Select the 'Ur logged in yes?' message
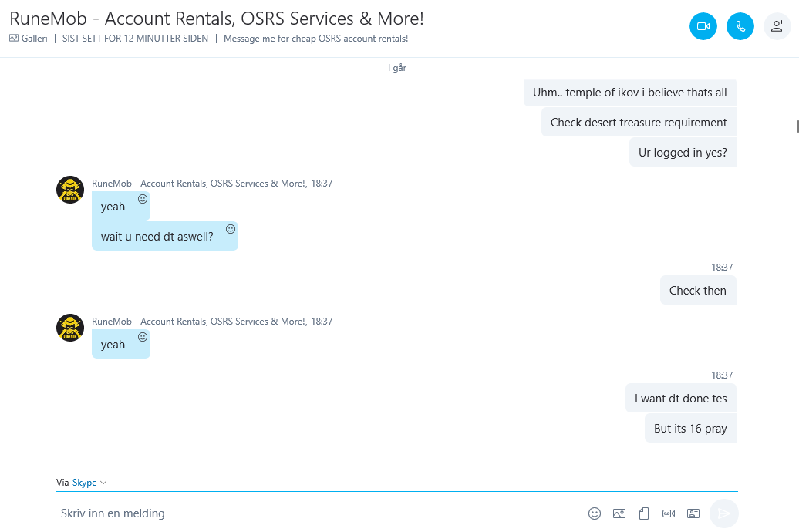 pyautogui.click(x=683, y=153)
